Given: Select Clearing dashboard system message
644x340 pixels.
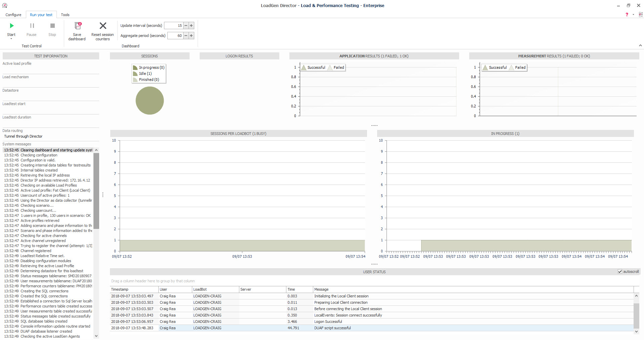Looking at the screenshot, I should [x=48, y=150].
